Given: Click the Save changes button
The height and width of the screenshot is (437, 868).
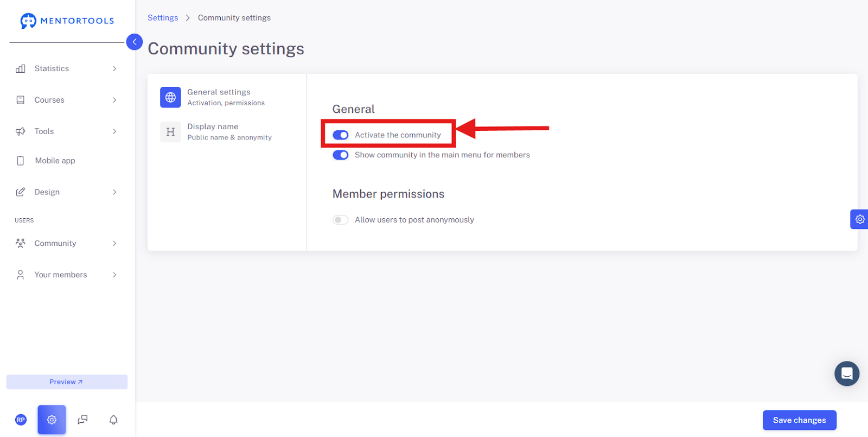Looking at the screenshot, I should (799, 420).
